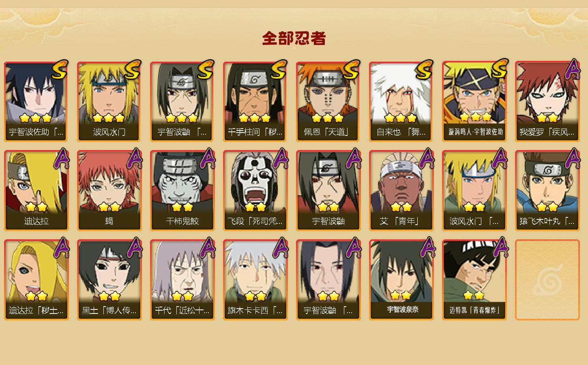Click the 全部忍者 heading

294,38
